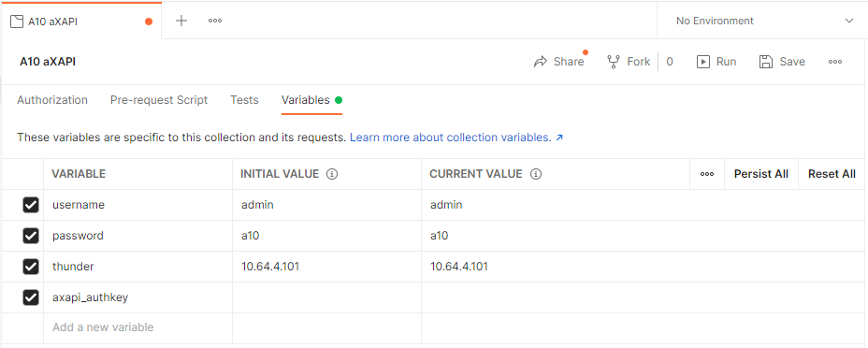Uncheck the thunder variable checkbox
This screenshot has width=868, height=348.
coord(31,267)
